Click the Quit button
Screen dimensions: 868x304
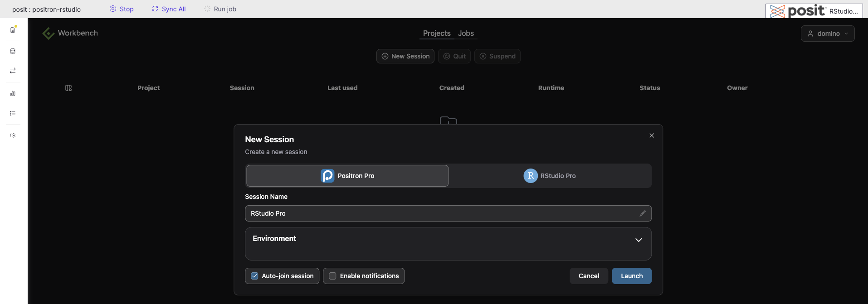454,56
